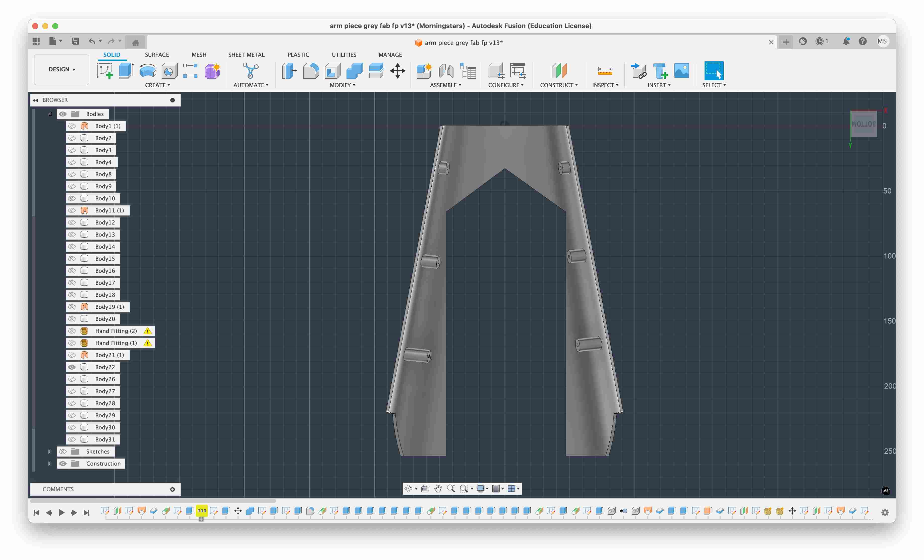
Task: Expand the Construction folder
Action: click(49, 463)
